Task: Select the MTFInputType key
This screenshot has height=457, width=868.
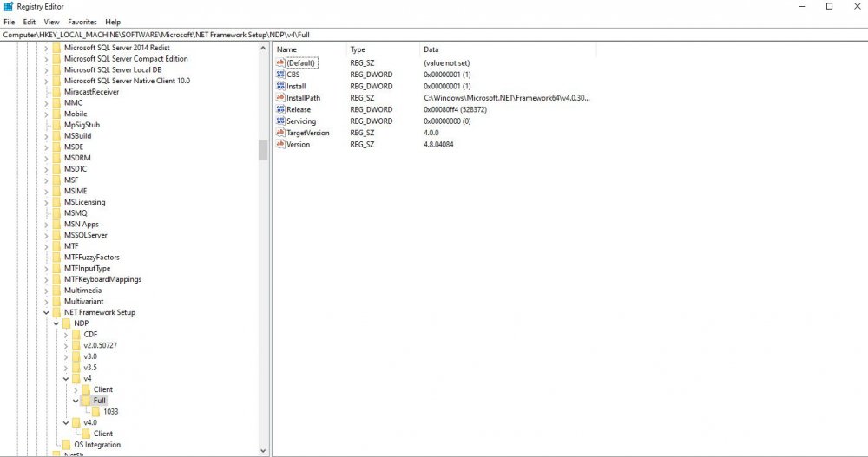Action: point(87,268)
